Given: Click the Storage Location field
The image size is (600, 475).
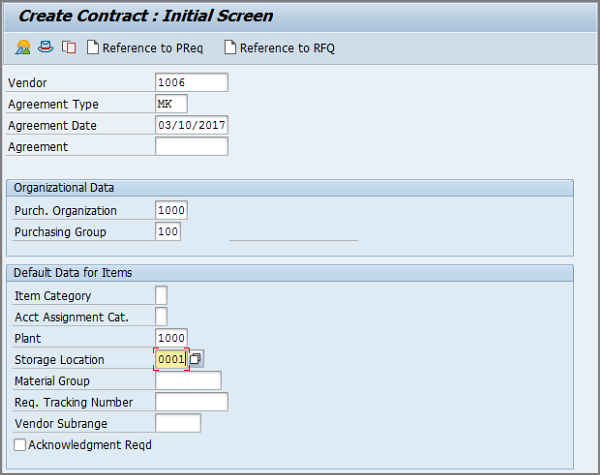Looking at the screenshot, I should click(x=171, y=359).
